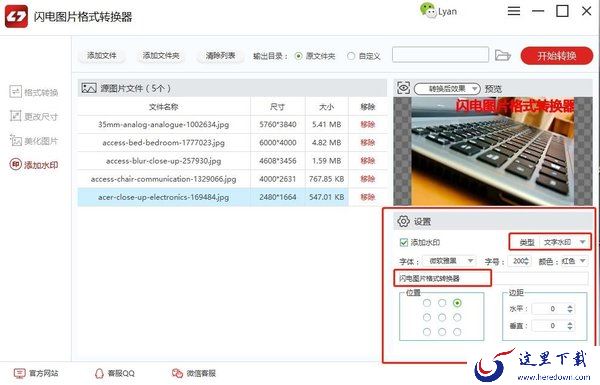Click the watermark text input field
The height and width of the screenshot is (385, 600).
(x=492, y=278)
